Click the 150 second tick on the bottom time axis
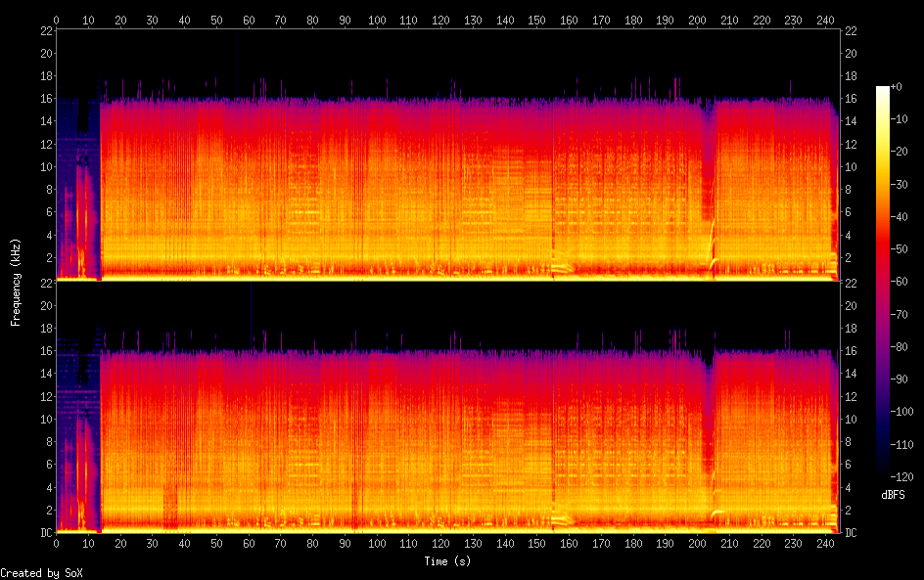Image resolution: width=924 pixels, height=580 pixels. 537,543
